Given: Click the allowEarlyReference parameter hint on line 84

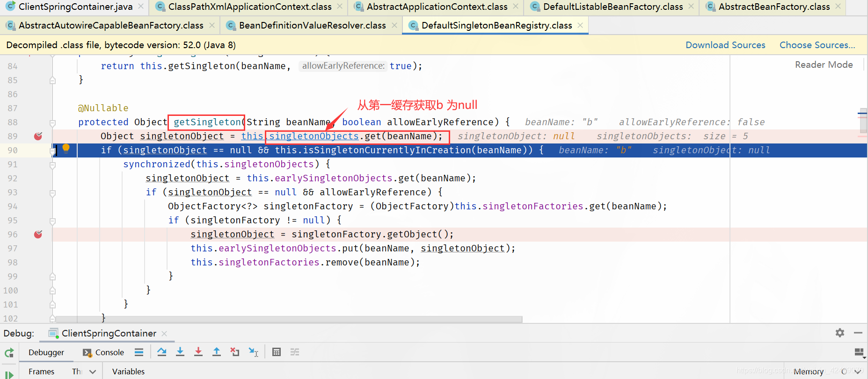Looking at the screenshot, I should (x=343, y=66).
